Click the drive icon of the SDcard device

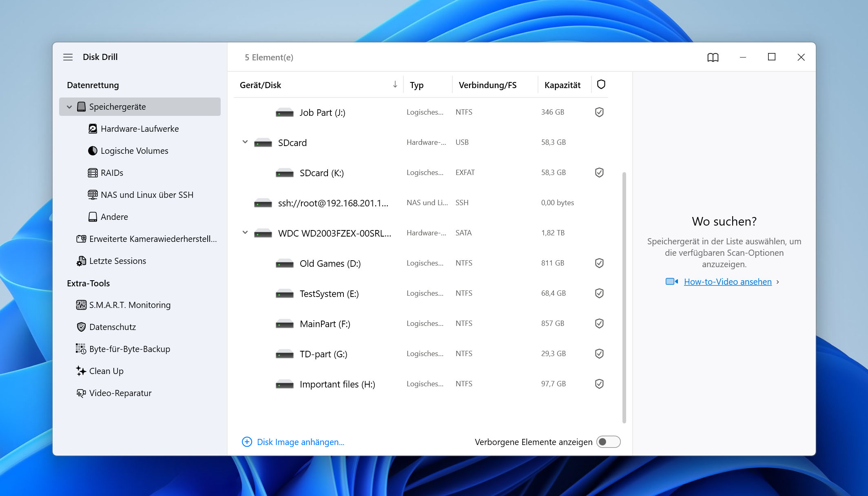point(263,143)
